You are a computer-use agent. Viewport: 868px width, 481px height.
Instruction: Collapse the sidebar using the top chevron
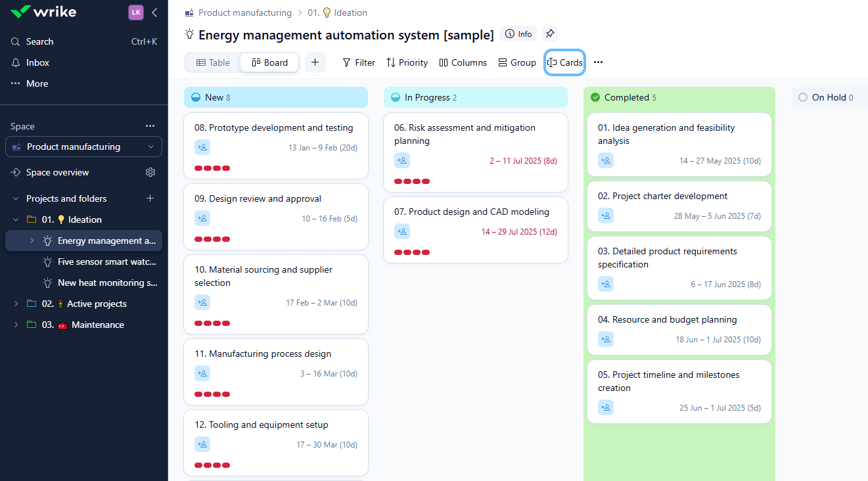pos(154,12)
